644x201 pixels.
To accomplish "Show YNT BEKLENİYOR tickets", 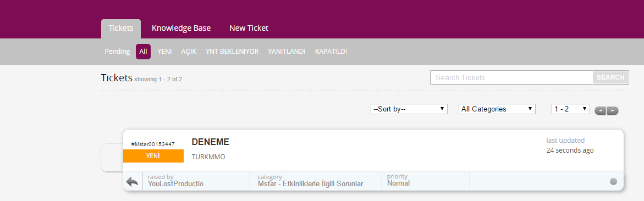I will [232, 52].
